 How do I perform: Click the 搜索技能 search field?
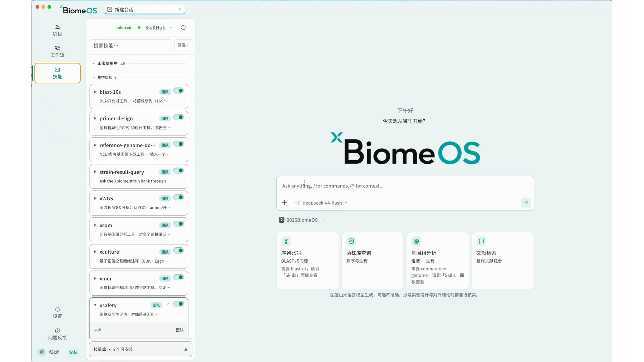[x=130, y=45]
